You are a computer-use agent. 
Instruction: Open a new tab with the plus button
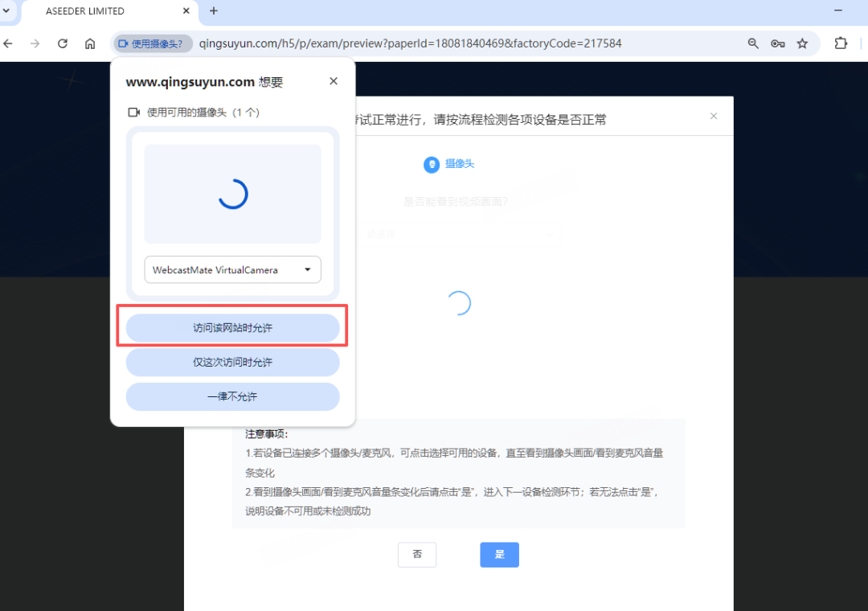[x=213, y=11]
